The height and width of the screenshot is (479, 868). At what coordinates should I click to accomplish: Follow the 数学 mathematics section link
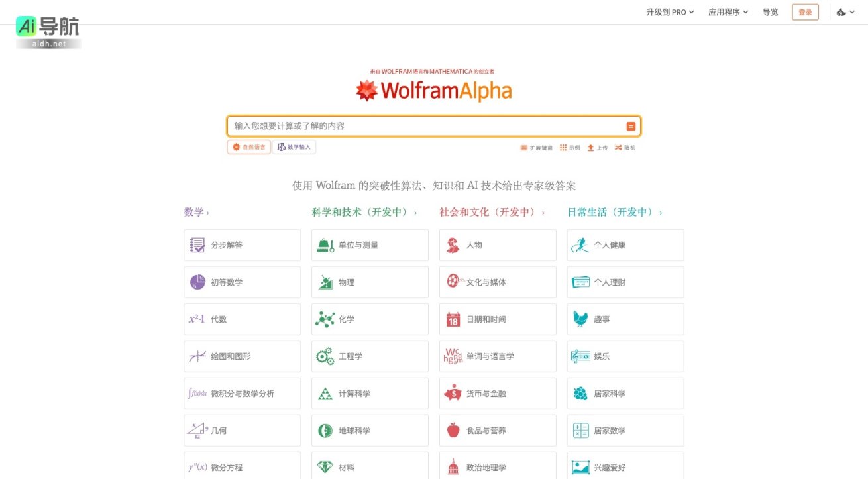(x=191, y=211)
